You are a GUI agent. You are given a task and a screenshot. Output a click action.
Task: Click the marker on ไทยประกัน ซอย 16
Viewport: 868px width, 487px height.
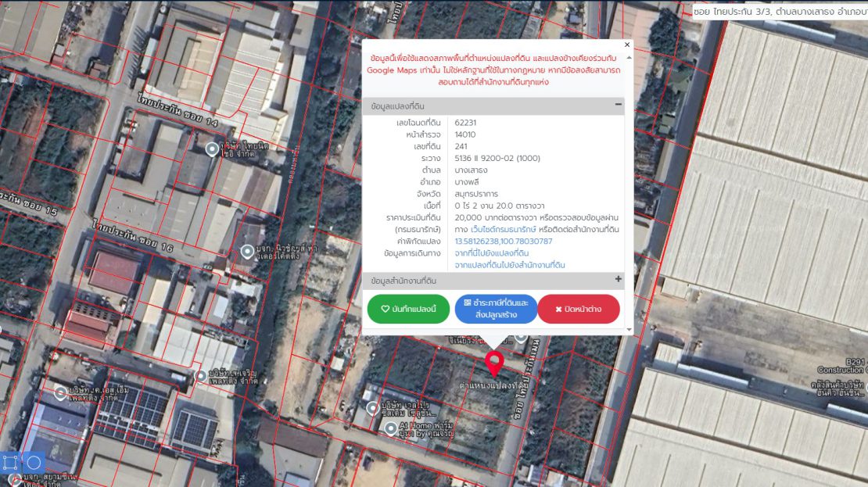point(248,251)
